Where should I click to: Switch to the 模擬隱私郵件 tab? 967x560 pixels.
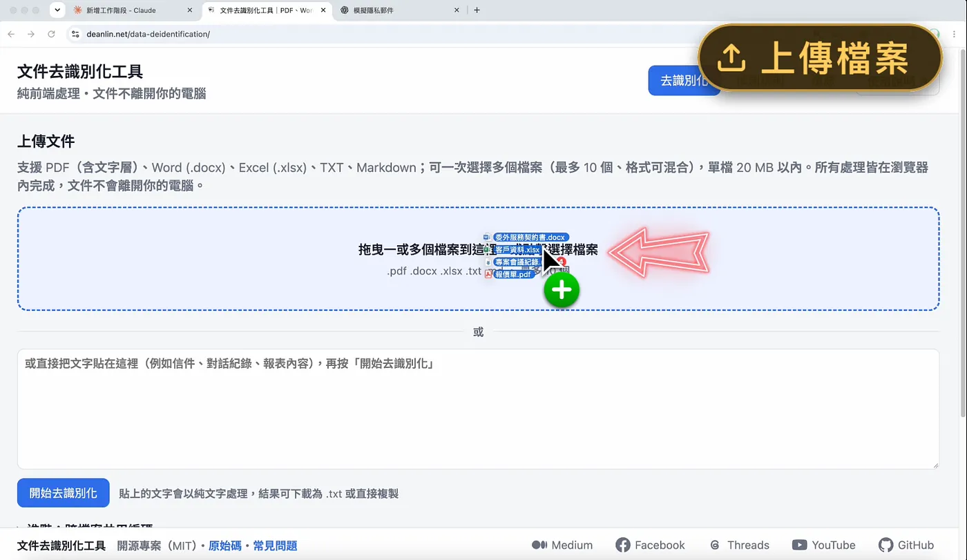(400, 10)
